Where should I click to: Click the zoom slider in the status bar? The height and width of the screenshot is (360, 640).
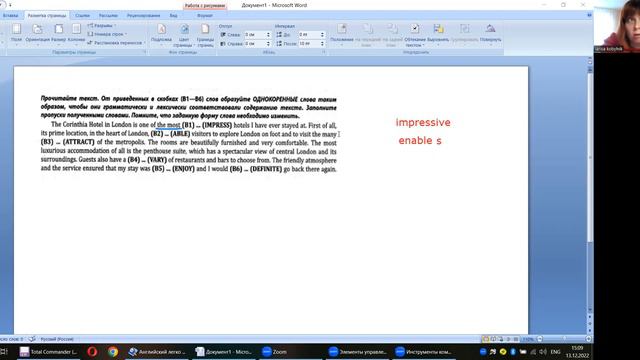click(x=564, y=339)
